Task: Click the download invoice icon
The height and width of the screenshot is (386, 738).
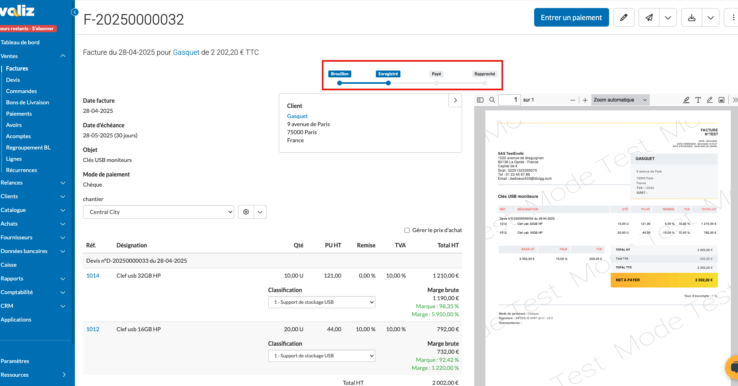Action: (x=691, y=18)
